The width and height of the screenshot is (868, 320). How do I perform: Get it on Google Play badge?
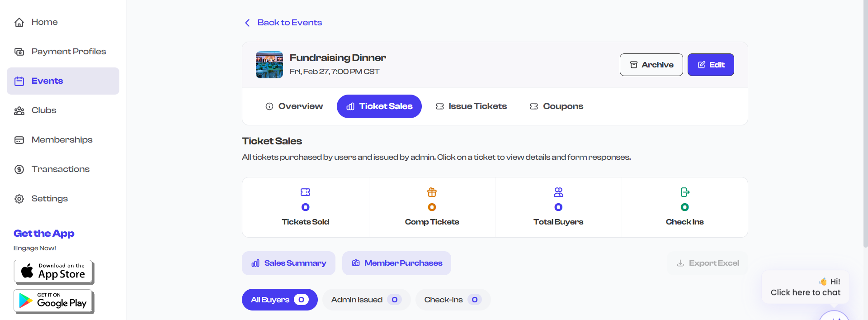(54, 301)
